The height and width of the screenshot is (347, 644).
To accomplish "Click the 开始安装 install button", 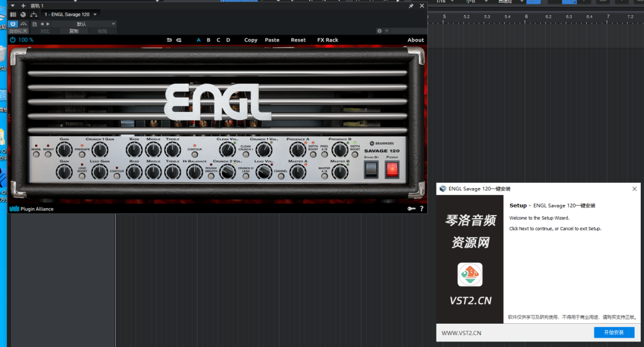I will pyautogui.click(x=614, y=333).
